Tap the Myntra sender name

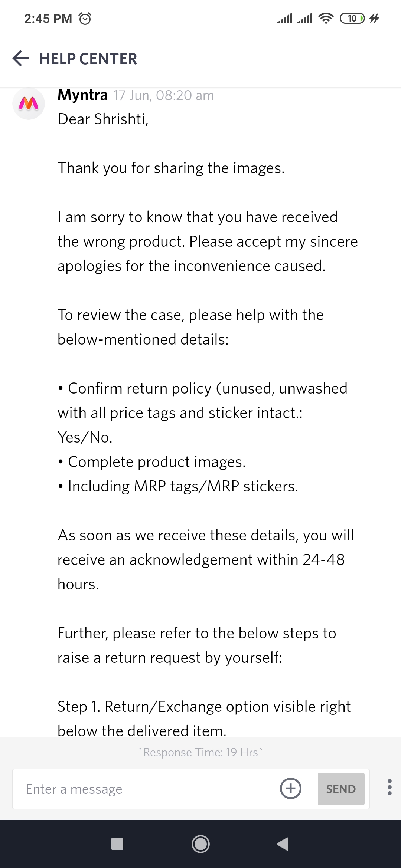pyautogui.click(x=83, y=95)
